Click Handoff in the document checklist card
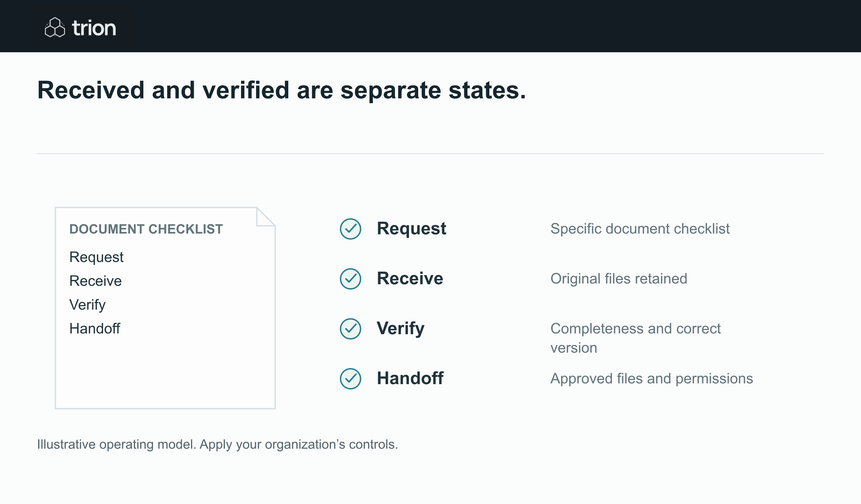This screenshot has height=504, width=861. [95, 328]
